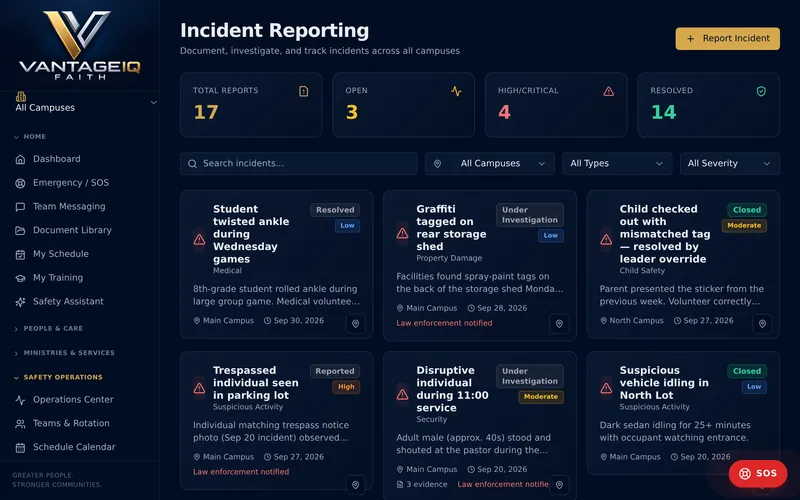Click the Safety Assistant sparkle icon
800x500 pixels.
20,302
